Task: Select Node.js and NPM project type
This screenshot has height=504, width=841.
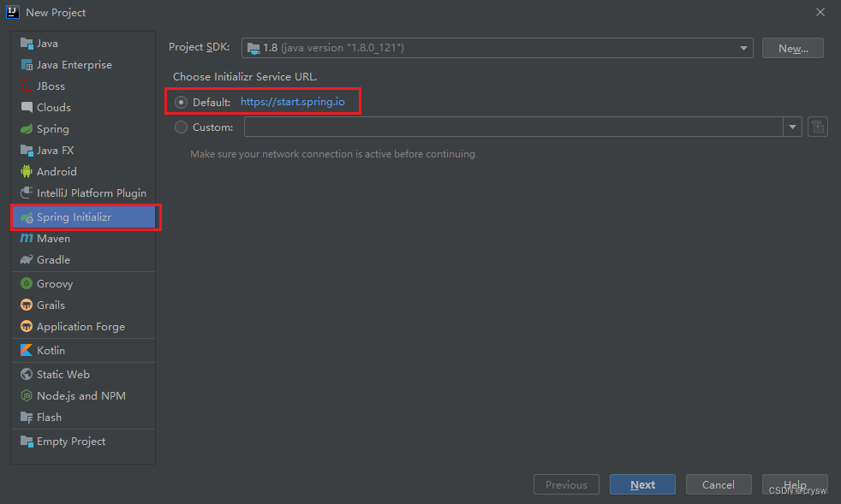Action: click(81, 396)
